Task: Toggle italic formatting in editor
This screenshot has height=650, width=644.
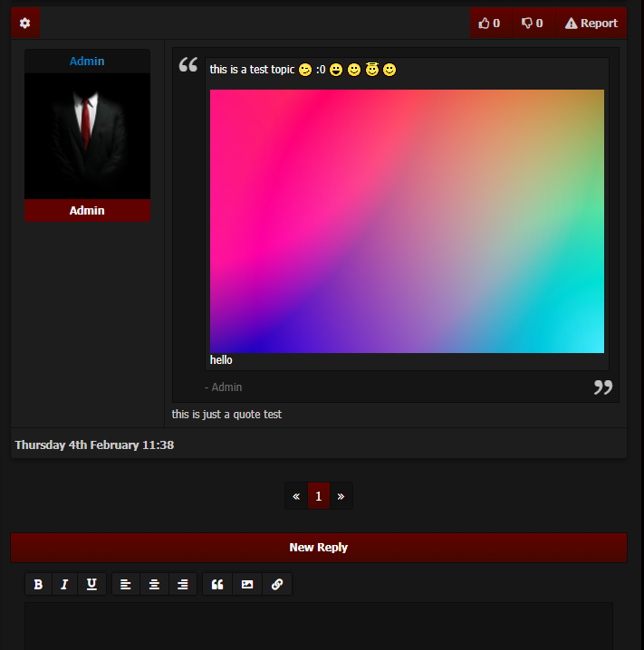Action: [64, 584]
